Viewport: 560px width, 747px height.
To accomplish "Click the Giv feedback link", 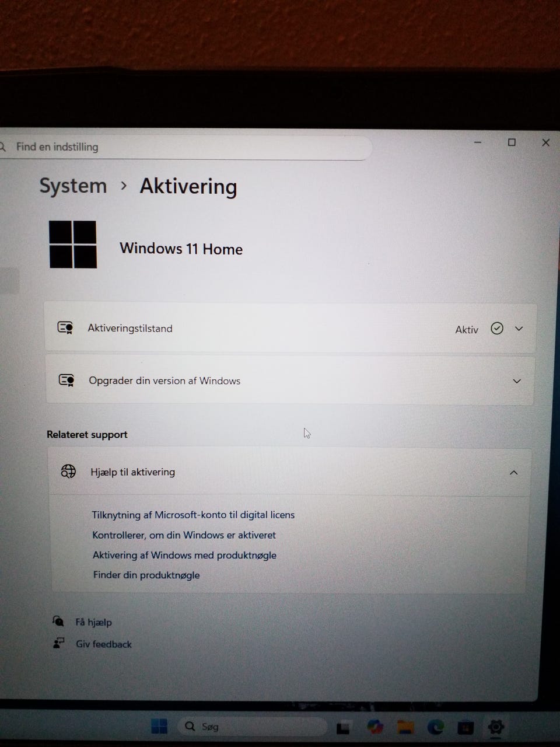I will pos(104,644).
